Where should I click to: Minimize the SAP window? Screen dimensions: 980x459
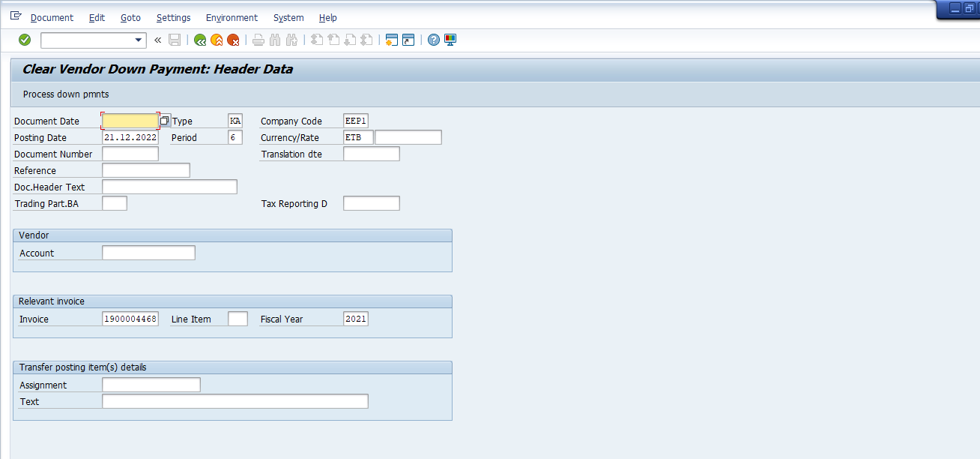[x=955, y=8]
